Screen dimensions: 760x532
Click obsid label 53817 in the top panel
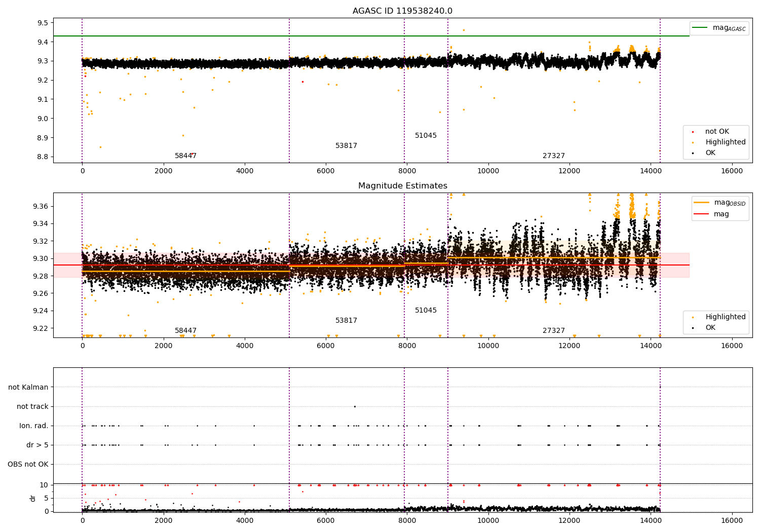click(x=346, y=146)
